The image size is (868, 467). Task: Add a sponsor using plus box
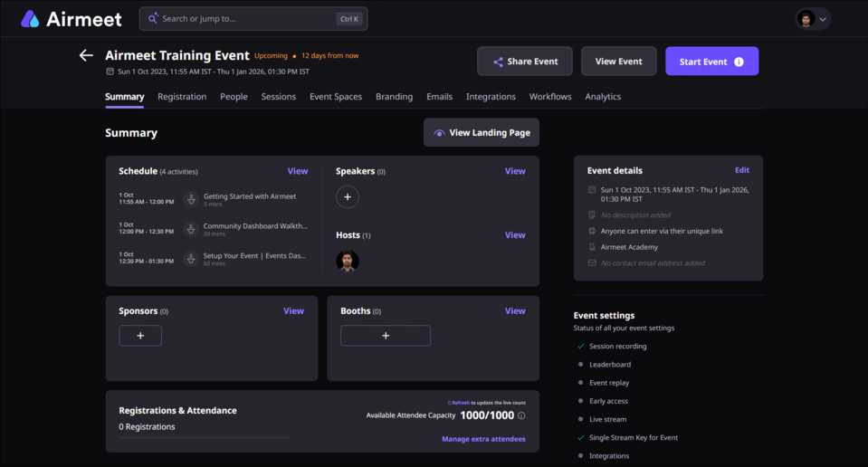pyautogui.click(x=140, y=336)
